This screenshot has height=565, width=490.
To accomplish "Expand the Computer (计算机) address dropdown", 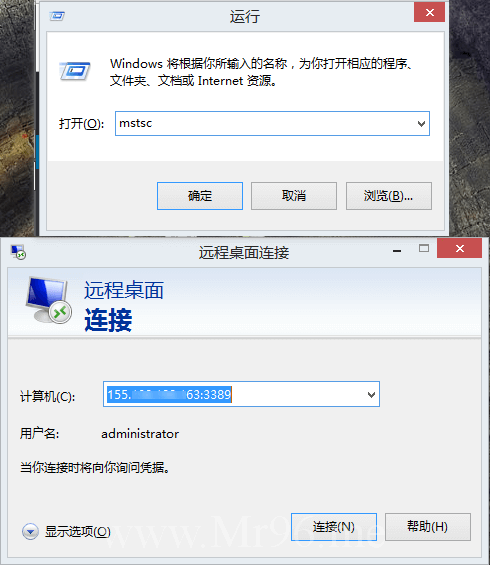I will (x=371, y=395).
